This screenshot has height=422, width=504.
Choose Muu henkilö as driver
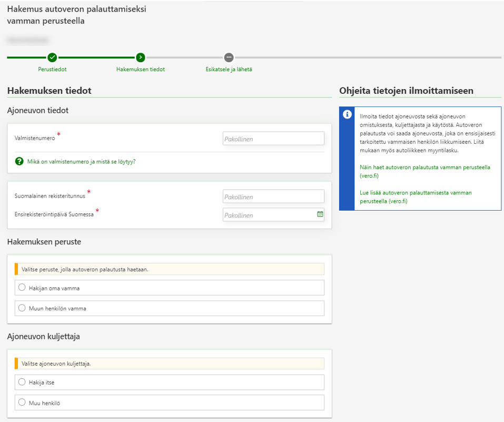pos(22,403)
